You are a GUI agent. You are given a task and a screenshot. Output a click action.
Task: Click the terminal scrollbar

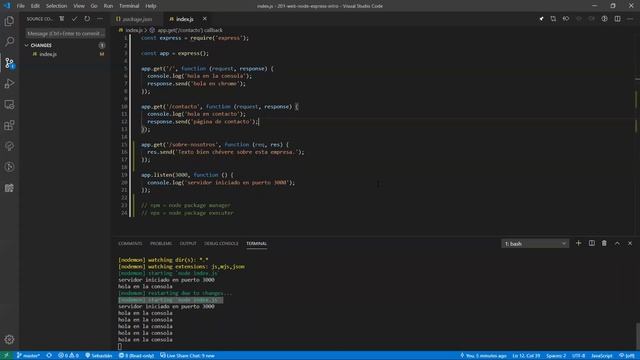pyautogui.click(x=638, y=335)
